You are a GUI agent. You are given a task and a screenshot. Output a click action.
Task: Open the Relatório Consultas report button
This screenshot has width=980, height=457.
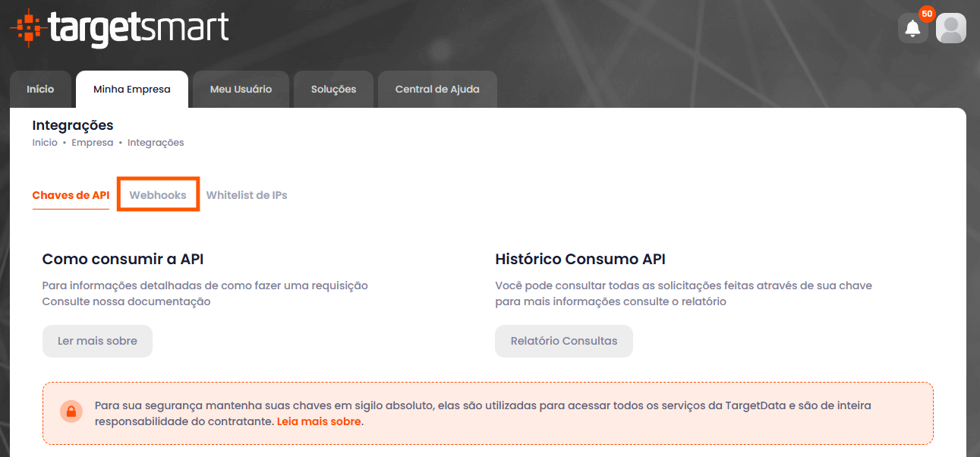click(x=563, y=341)
